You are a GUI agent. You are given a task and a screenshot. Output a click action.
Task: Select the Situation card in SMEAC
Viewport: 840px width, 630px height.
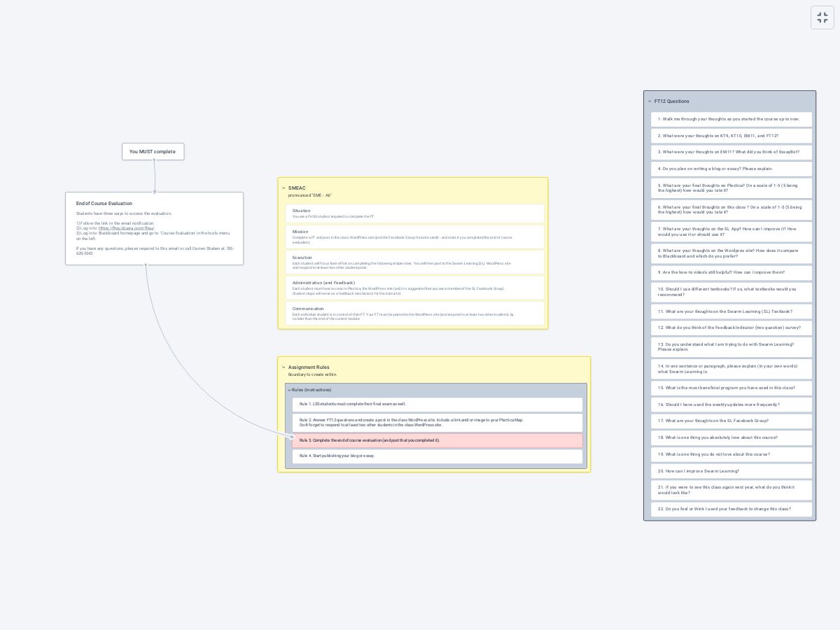click(x=414, y=213)
